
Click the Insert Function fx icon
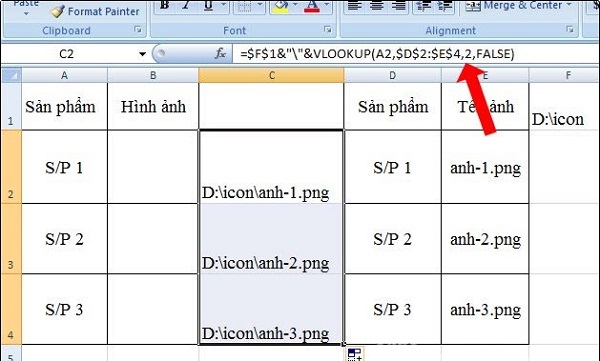pos(220,54)
